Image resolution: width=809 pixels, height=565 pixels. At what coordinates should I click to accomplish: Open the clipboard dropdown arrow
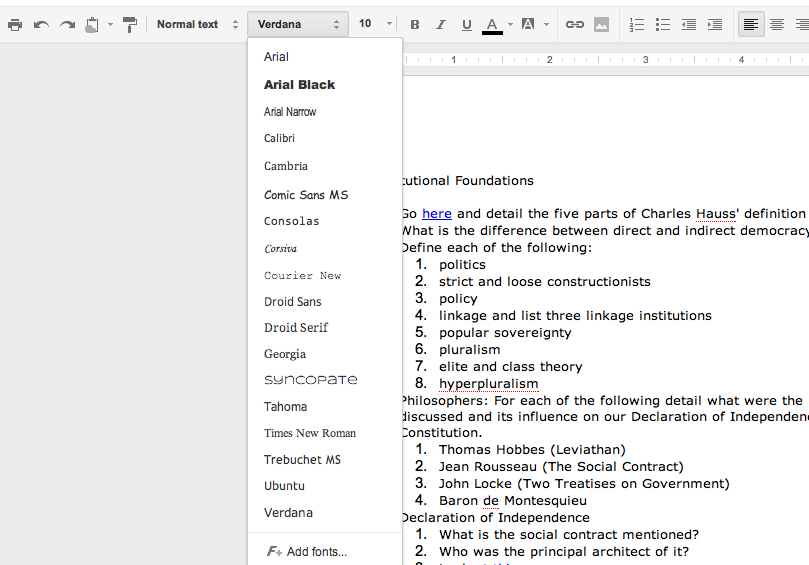tap(110, 24)
